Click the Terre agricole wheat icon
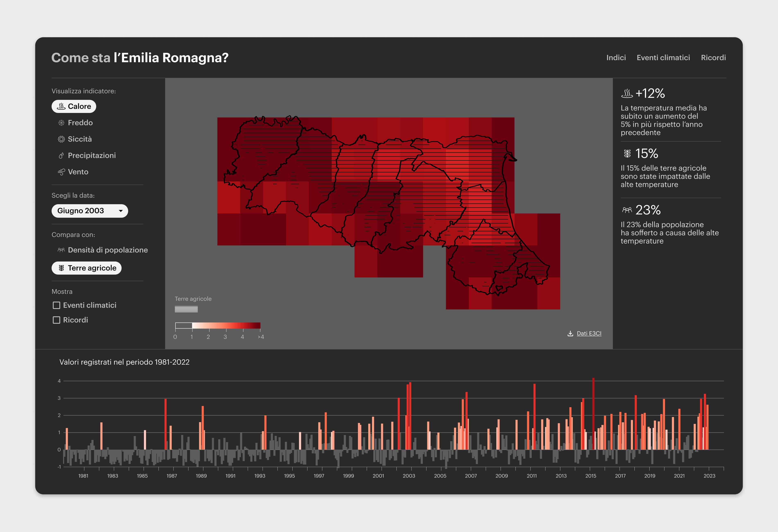Viewport: 778px width, 532px height. click(x=62, y=268)
